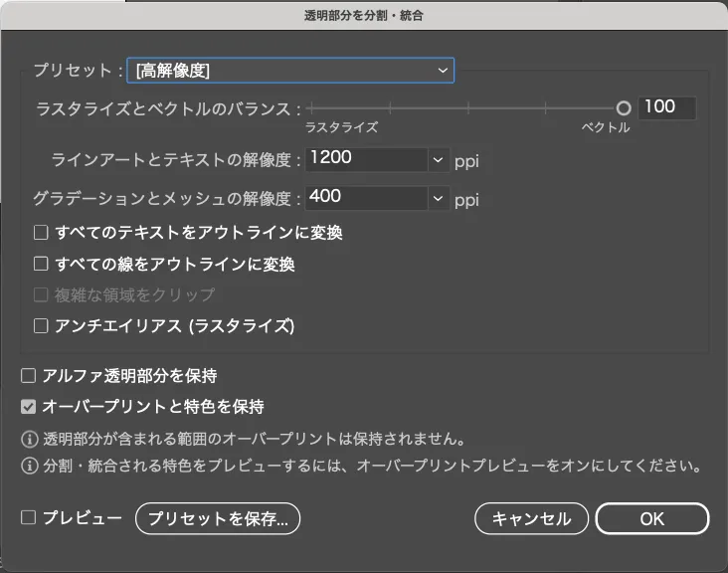Check the アルファ透明部分を保持 option
The width and height of the screenshot is (728, 573).
tap(29, 376)
